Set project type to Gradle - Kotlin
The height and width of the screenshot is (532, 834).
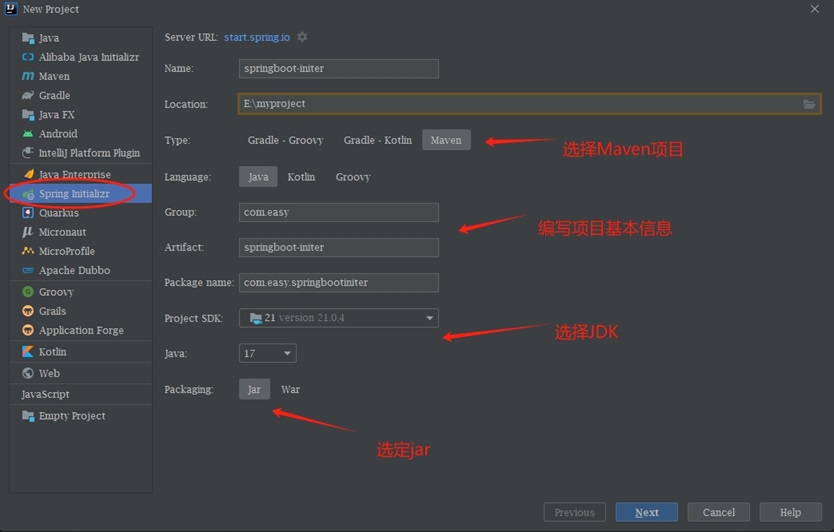(378, 140)
